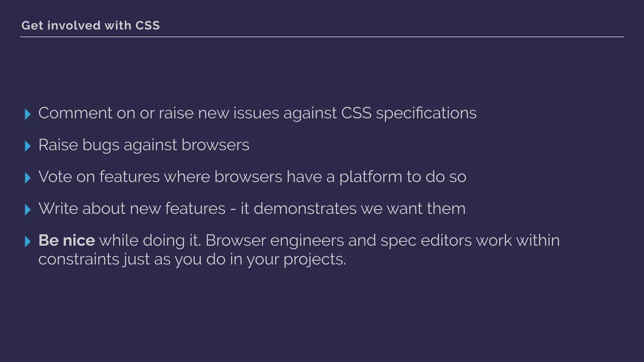Click the arrow bullet next to "Vote on features"

pyautogui.click(x=28, y=178)
